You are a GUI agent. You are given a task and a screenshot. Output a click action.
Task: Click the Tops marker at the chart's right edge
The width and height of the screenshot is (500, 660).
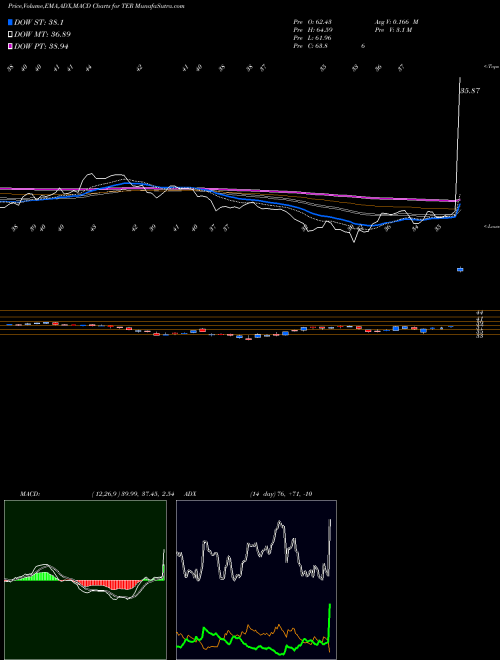pyautogui.click(x=491, y=67)
